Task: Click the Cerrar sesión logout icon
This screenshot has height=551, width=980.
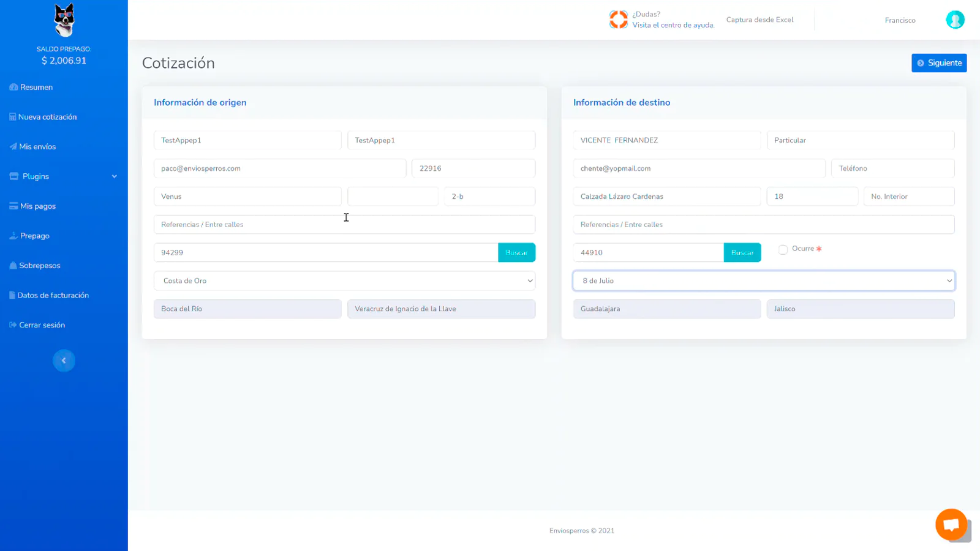Action: coord(13,325)
